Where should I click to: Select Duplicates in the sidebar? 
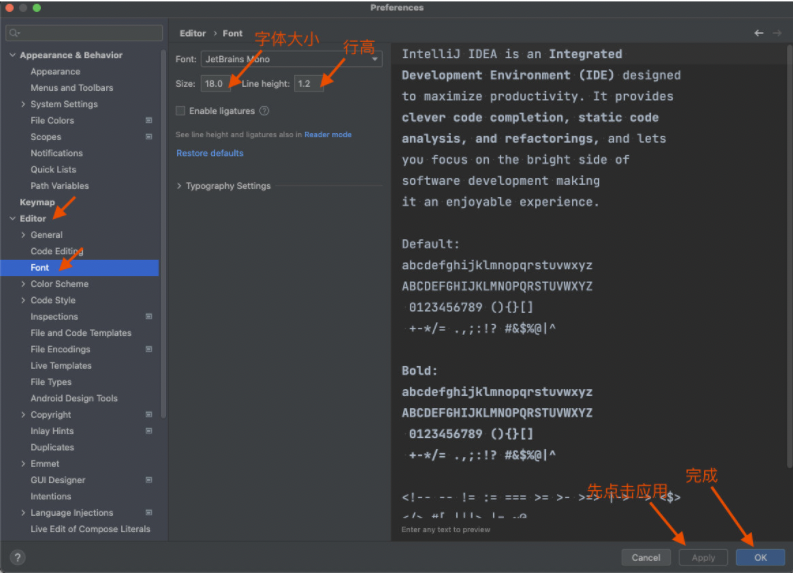[52, 448]
